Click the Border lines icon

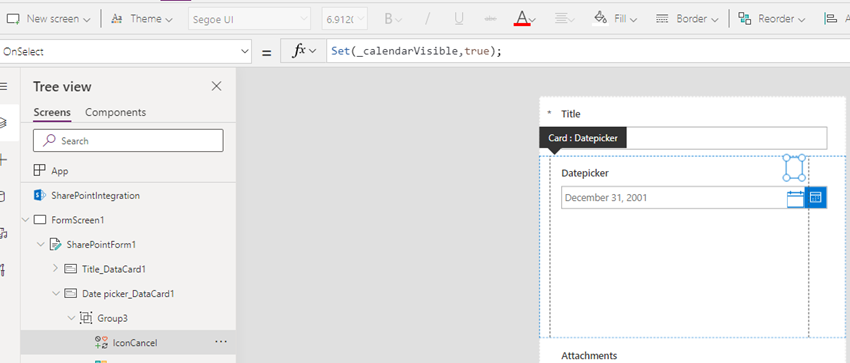[661, 19]
